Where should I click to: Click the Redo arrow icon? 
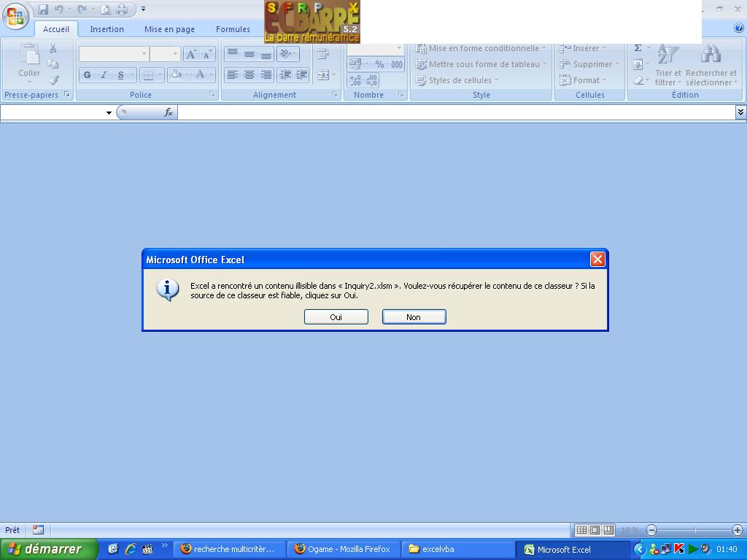82,9
